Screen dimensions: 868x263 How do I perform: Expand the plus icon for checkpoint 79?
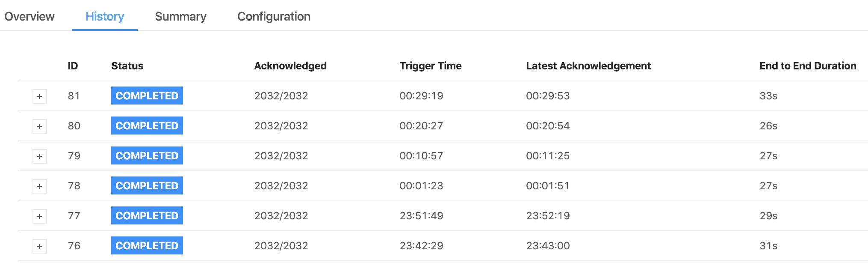click(40, 156)
